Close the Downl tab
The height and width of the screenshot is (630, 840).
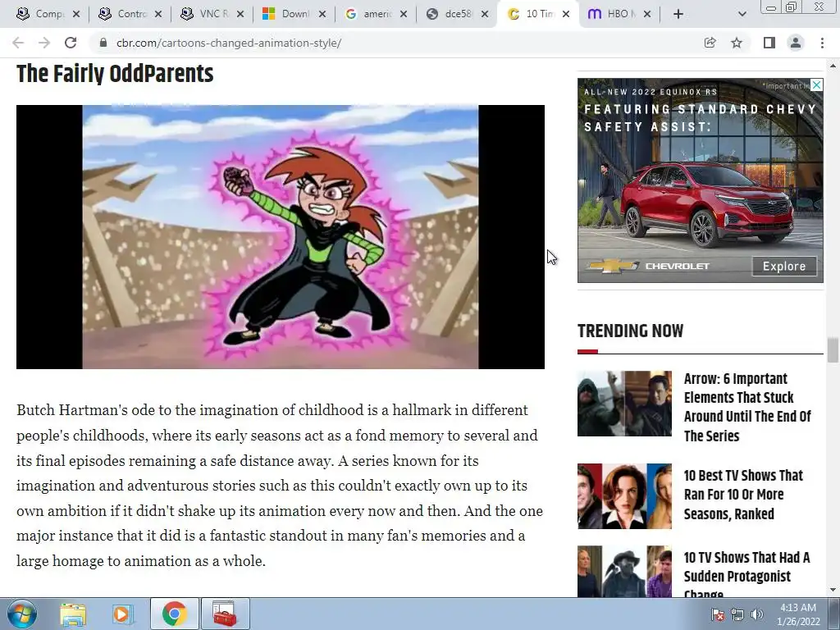pos(322,14)
